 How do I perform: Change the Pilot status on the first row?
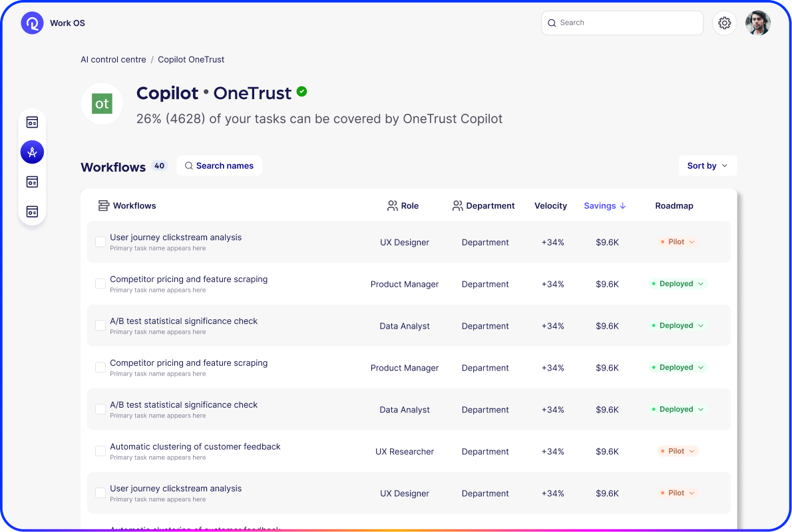[x=678, y=242]
